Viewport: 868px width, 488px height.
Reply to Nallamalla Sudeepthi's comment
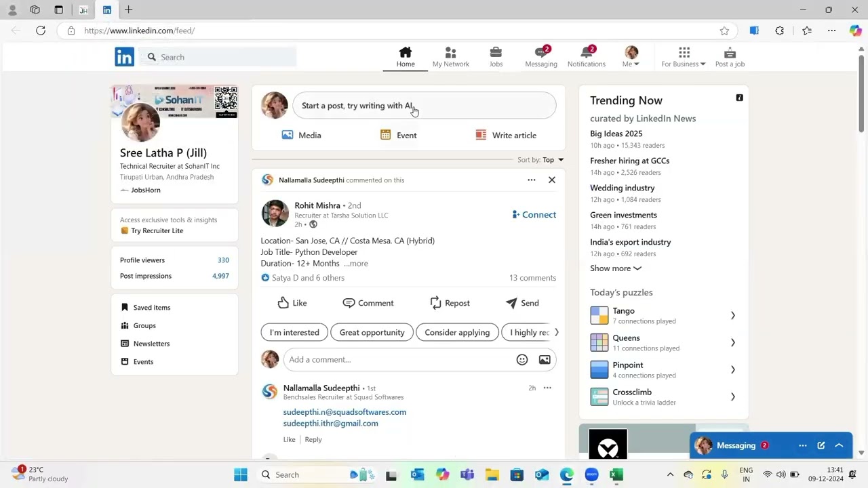coord(313,439)
